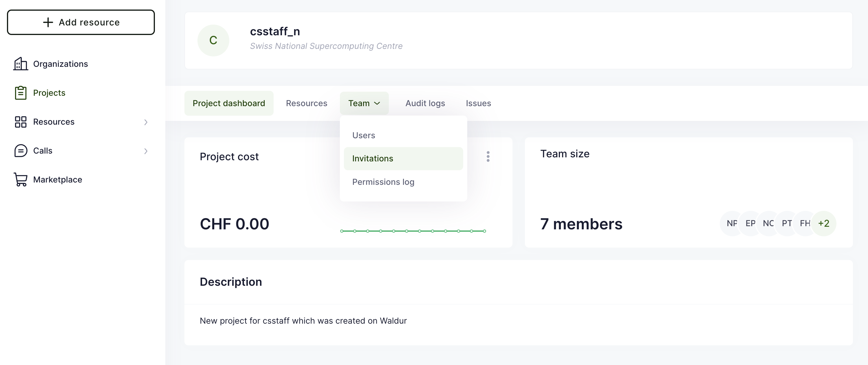Click the NP member avatar
The width and height of the screenshot is (868, 365).
click(x=732, y=223)
